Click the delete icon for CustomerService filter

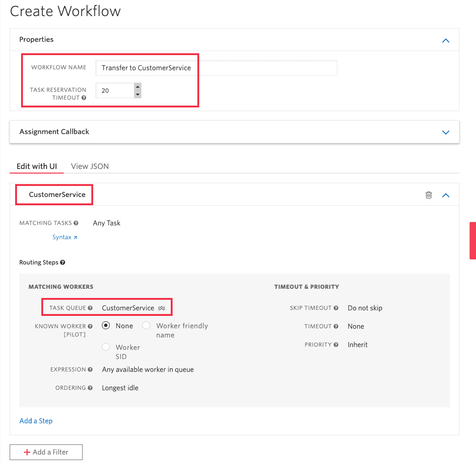pos(429,195)
